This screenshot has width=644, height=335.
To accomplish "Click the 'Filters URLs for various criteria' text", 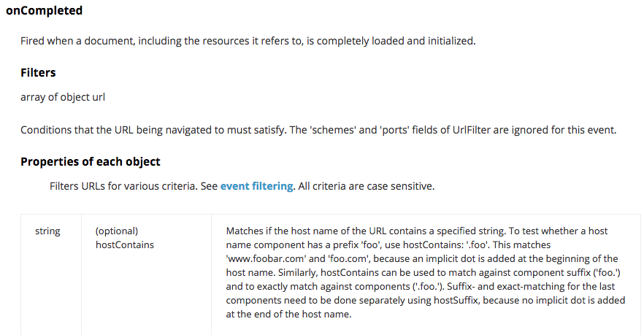I will pos(133,186).
